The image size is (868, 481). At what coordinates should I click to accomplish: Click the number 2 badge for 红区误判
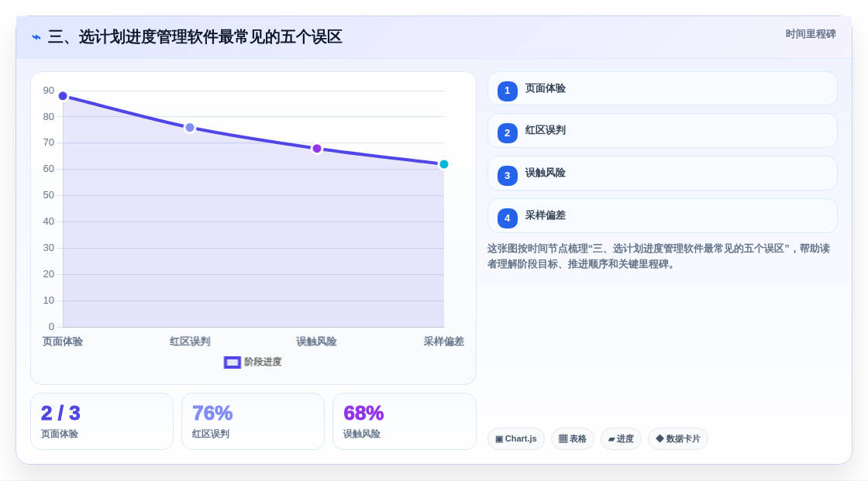point(507,133)
